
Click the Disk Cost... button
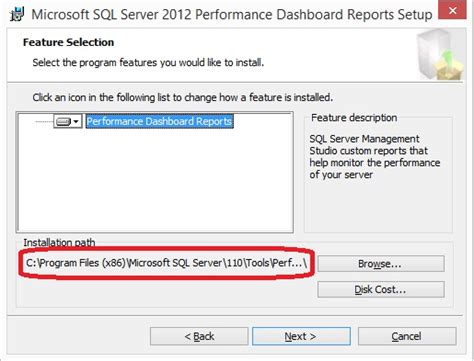click(x=381, y=289)
